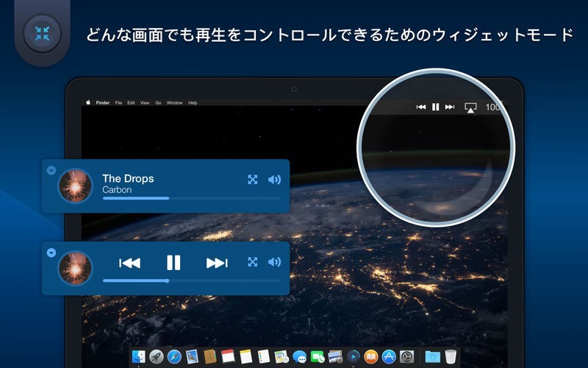Seek on the lower widget progress bar
Viewport: 588px width, 368px height.
tap(191, 280)
